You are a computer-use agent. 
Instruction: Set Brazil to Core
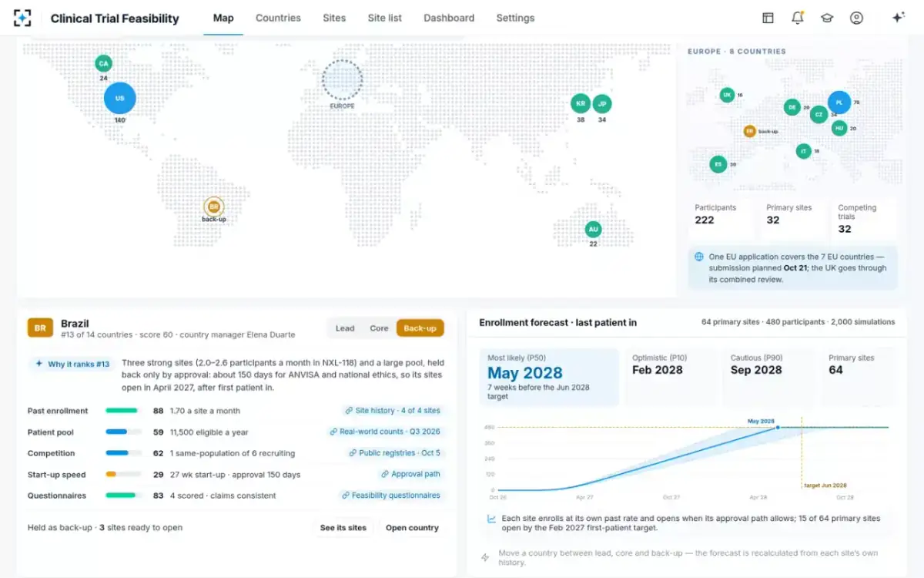click(379, 328)
